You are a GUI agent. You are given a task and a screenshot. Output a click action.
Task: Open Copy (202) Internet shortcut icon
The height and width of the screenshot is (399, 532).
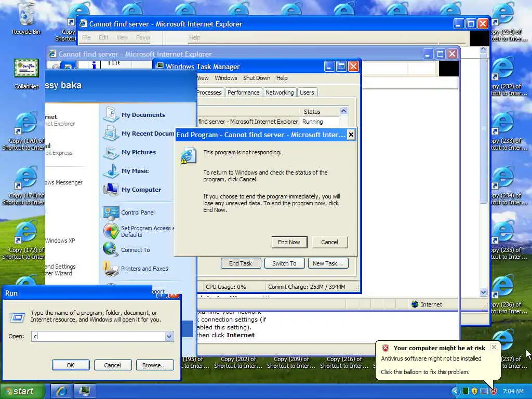[x=238, y=362]
